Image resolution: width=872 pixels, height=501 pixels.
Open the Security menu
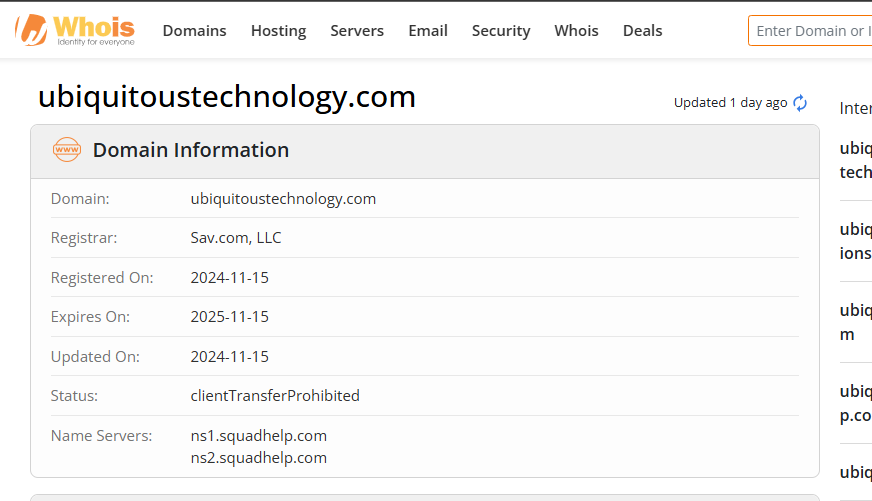pos(501,31)
